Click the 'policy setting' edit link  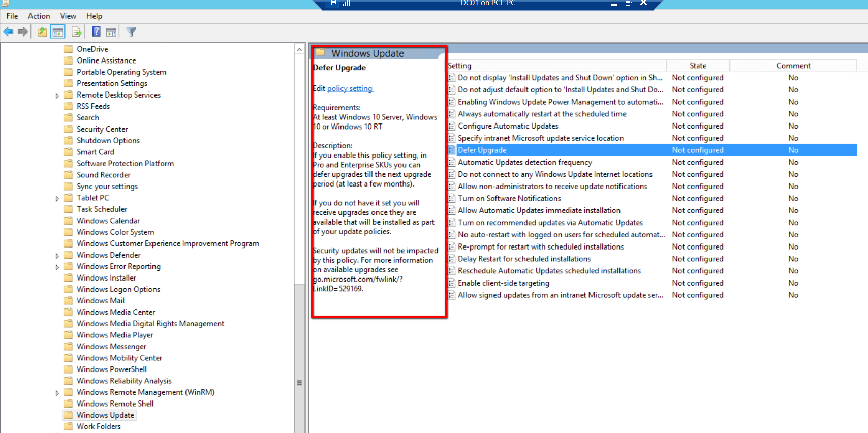point(350,88)
